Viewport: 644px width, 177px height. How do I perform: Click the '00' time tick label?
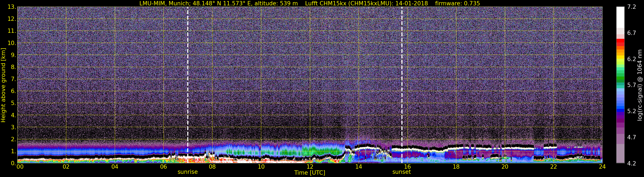pyautogui.click(x=20, y=167)
